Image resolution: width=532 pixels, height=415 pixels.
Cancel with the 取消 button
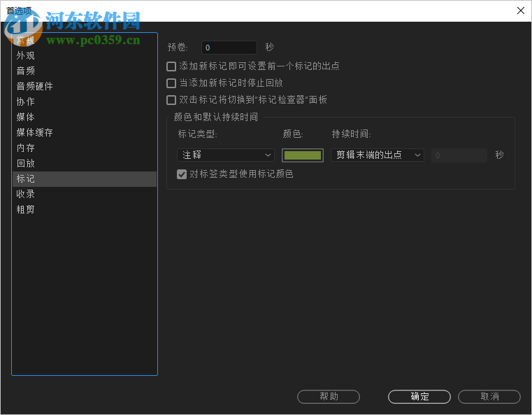click(x=489, y=397)
